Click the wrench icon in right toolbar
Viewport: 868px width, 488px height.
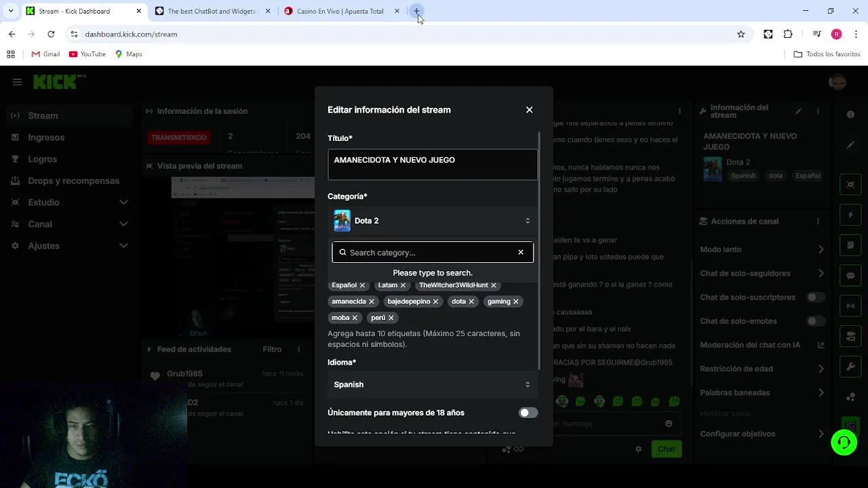(x=850, y=367)
